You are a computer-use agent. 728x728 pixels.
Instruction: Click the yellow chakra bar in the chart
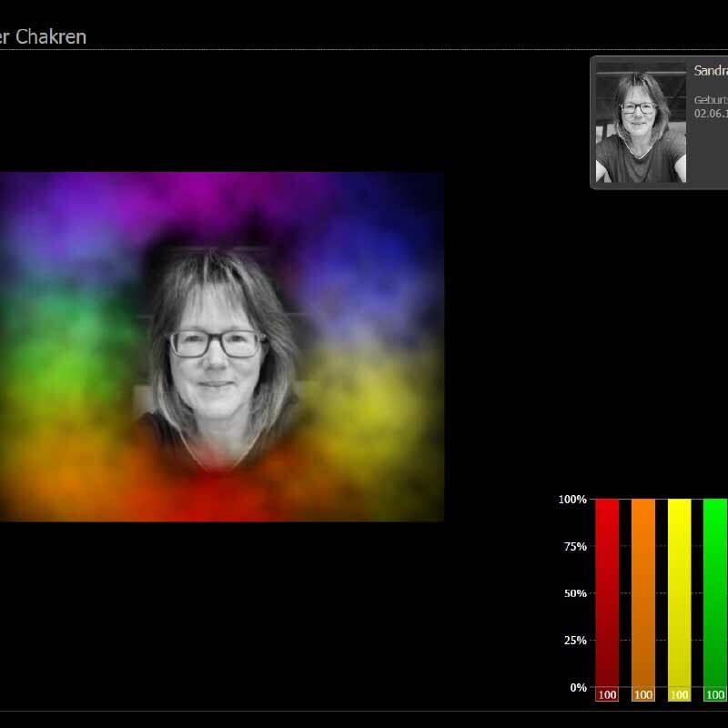(x=679, y=591)
